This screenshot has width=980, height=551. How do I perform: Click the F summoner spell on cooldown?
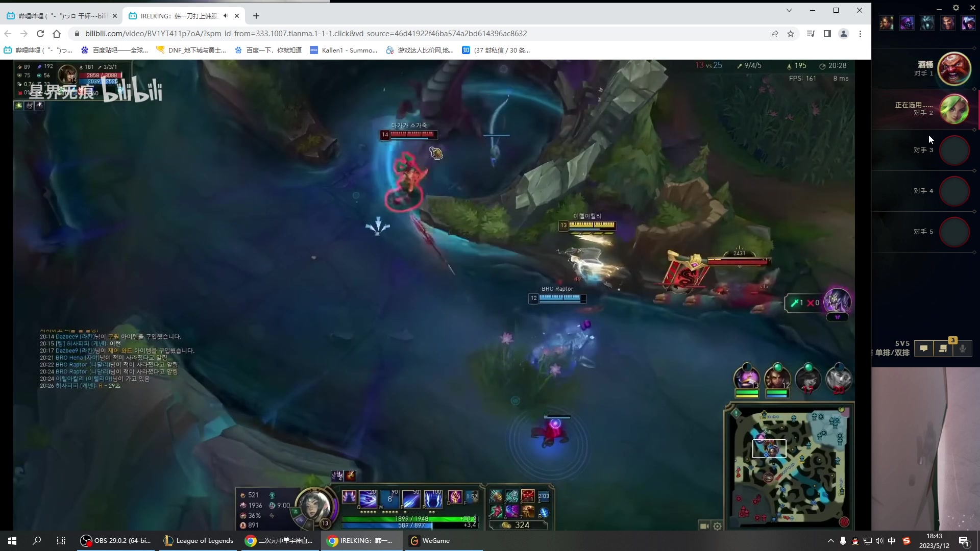coord(472,497)
